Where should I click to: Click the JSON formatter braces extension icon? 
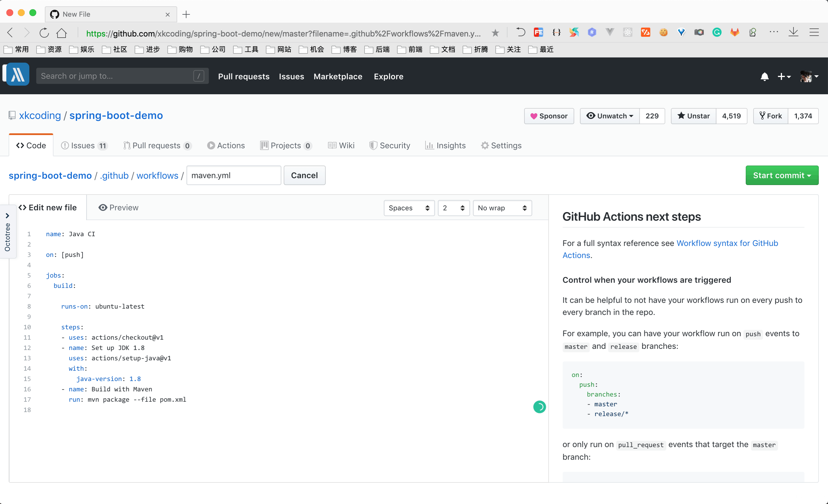(557, 32)
